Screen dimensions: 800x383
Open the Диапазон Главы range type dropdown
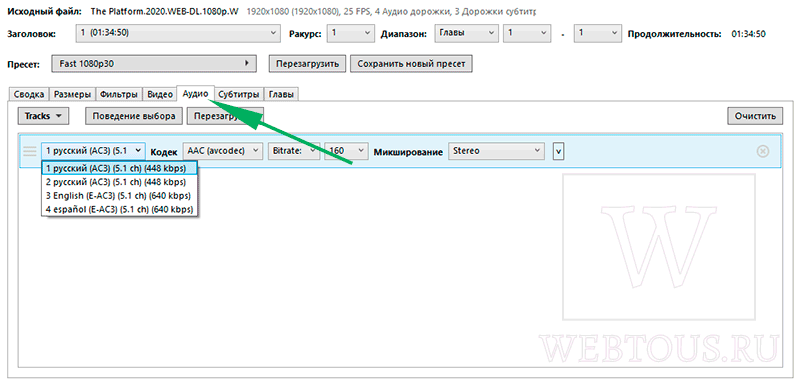click(x=466, y=33)
